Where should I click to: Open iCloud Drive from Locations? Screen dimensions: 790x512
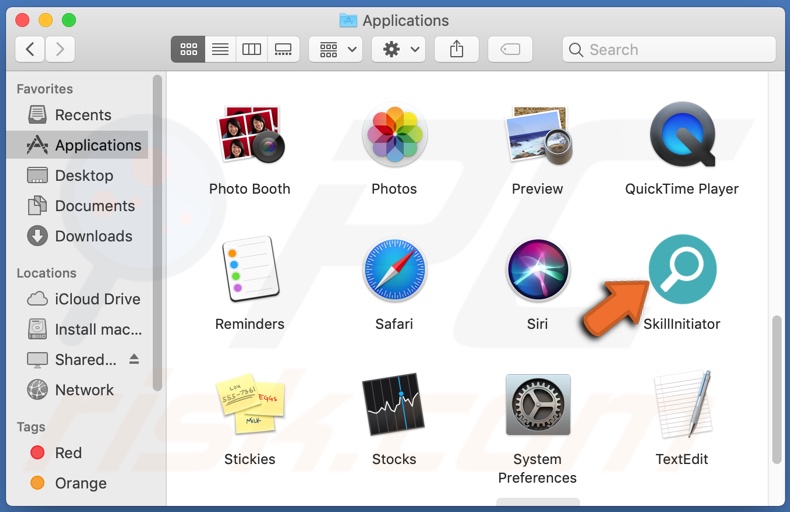(x=97, y=299)
